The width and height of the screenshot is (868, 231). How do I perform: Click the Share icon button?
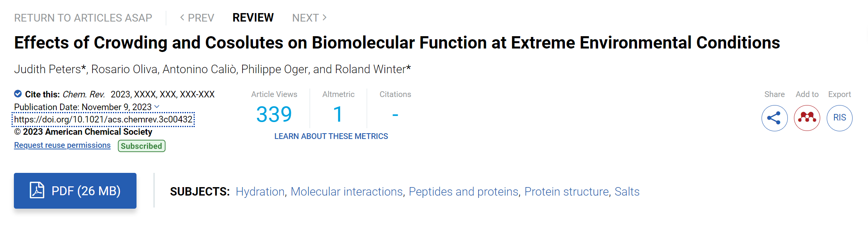(774, 118)
